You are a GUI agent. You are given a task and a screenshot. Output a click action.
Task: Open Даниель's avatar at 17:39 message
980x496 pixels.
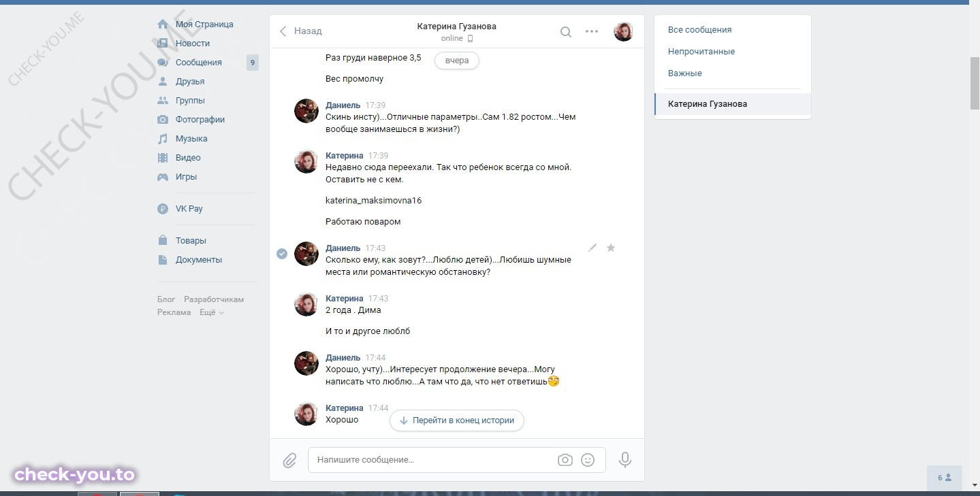click(x=306, y=111)
